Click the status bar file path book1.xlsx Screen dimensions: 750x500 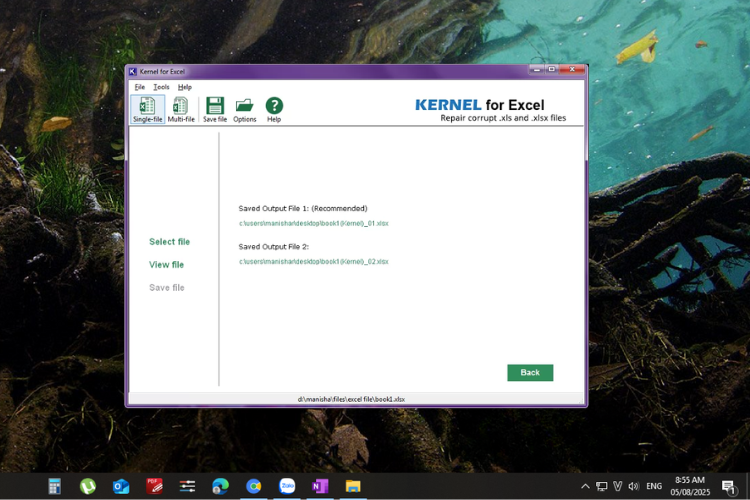click(x=351, y=399)
